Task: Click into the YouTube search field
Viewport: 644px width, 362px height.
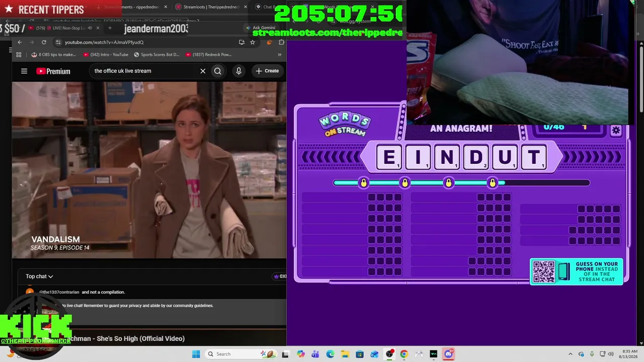Action: (x=145, y=71)
